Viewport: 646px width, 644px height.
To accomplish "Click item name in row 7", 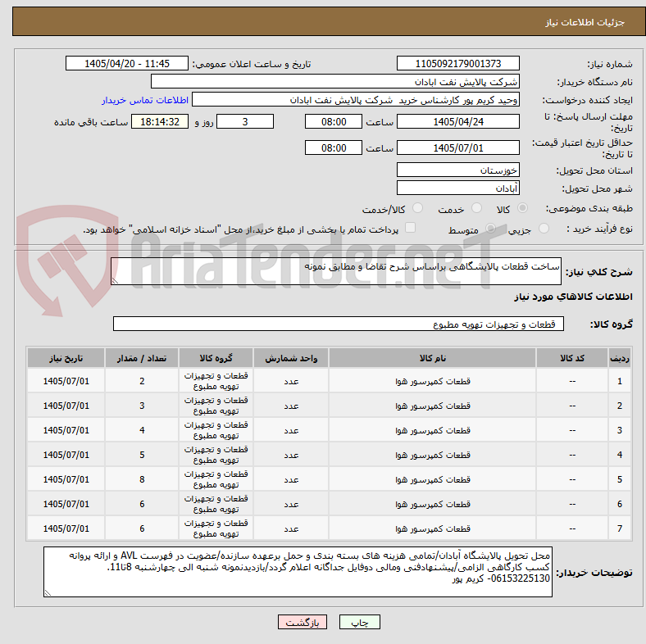I will pos(433,528).
